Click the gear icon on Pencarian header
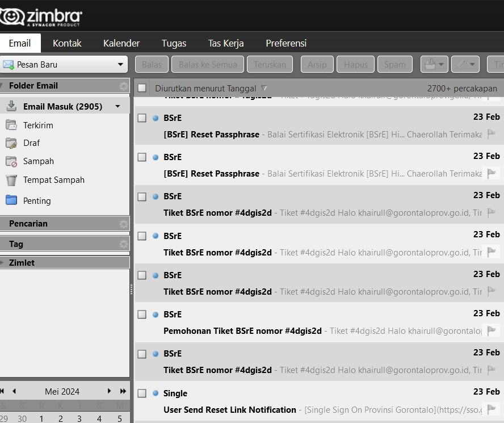The image size is (504, 423). coord(123,224)
